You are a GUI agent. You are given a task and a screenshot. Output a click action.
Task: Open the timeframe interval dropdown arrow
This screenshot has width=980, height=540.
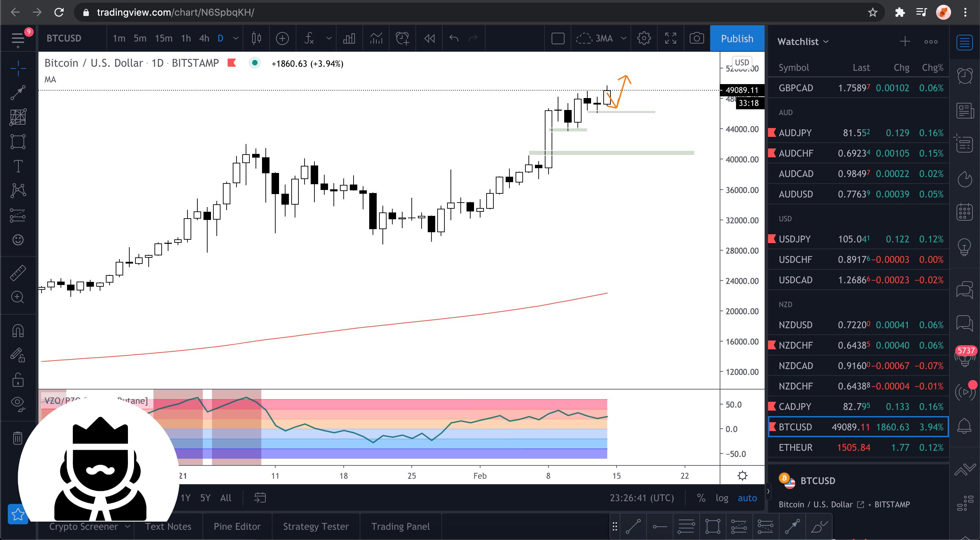235,38
